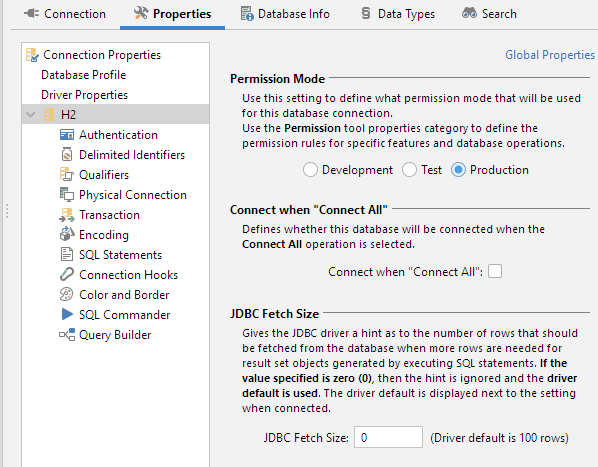Open the Qualifiers icon in the tree
Image resolution: width=598 pixels, height=467 pixels.
coord(67,175)
